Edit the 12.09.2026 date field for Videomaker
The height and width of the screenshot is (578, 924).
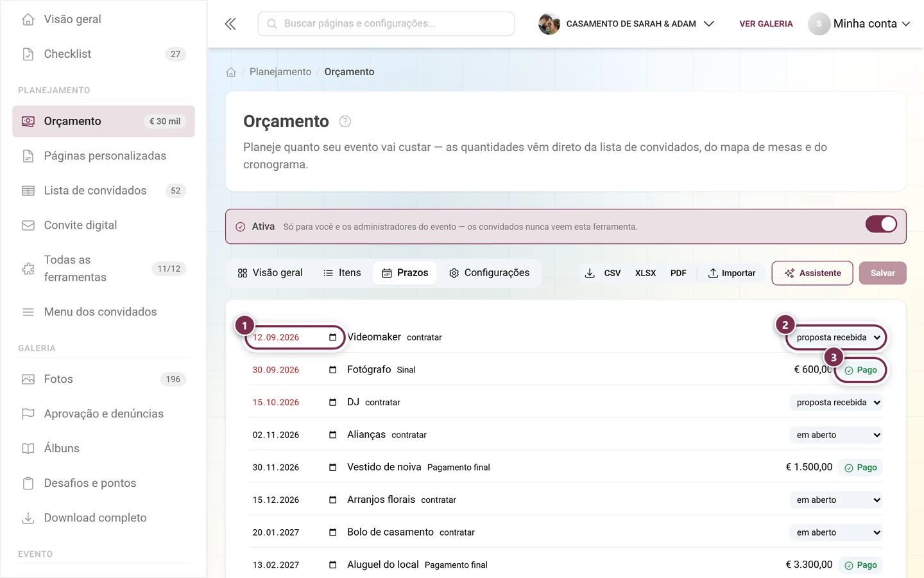point(295,337)
